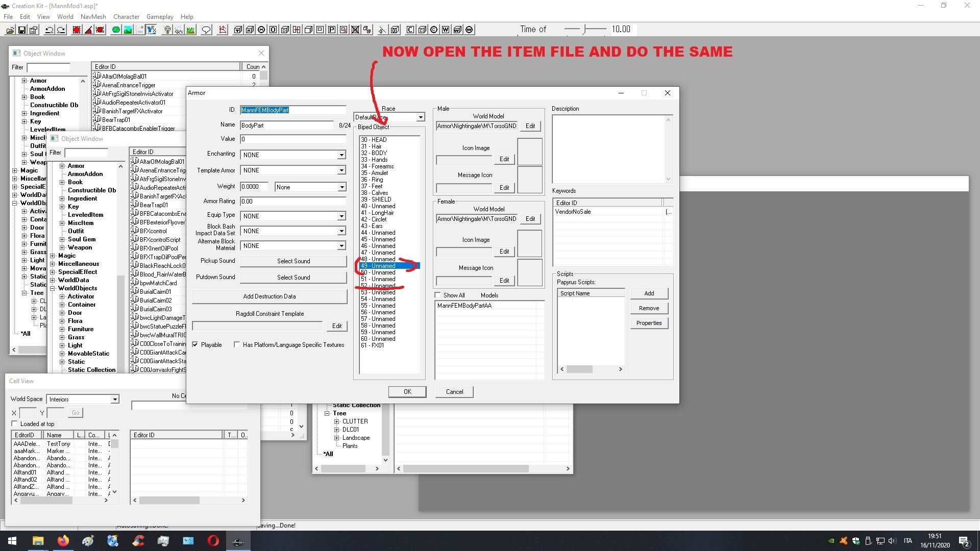
Task: Click Add in the Papyrus Scripts section
Action: tap(649, 293)
